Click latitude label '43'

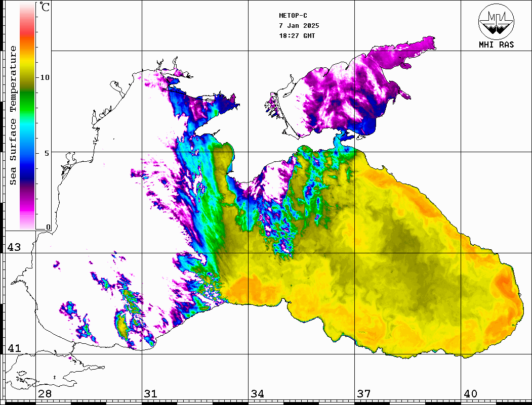point(14,247)
